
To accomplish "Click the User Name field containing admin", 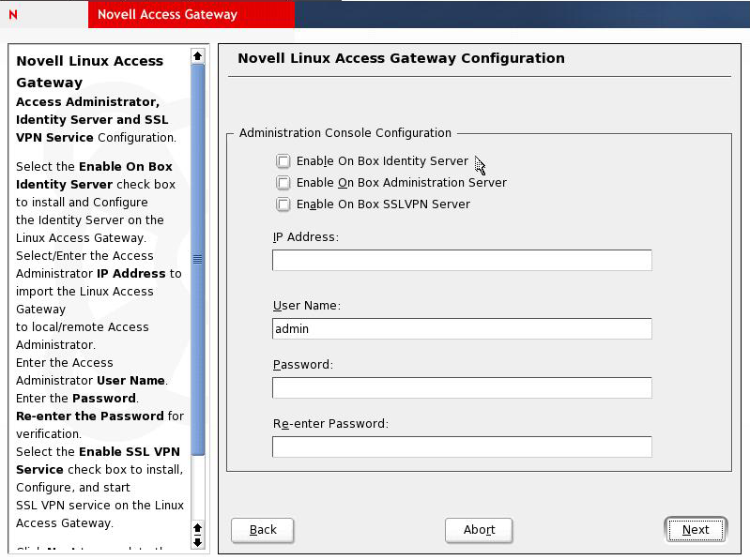I will click(462, 329).
